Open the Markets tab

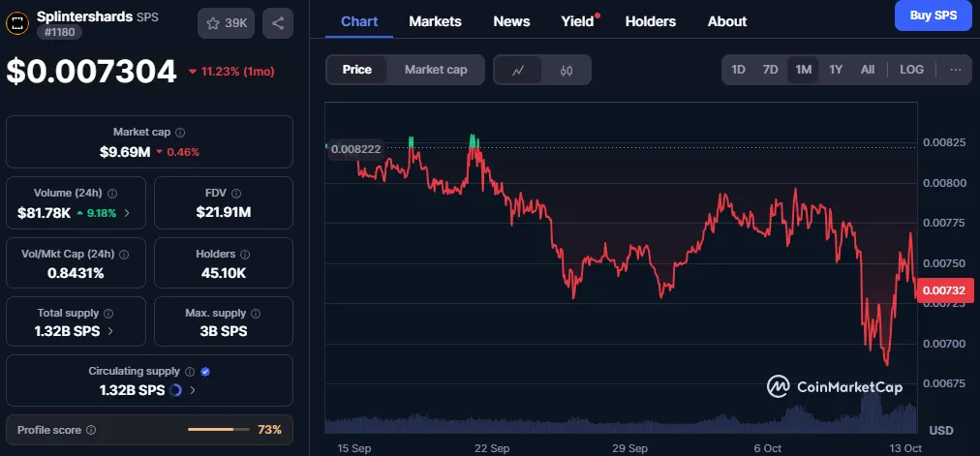435,21
